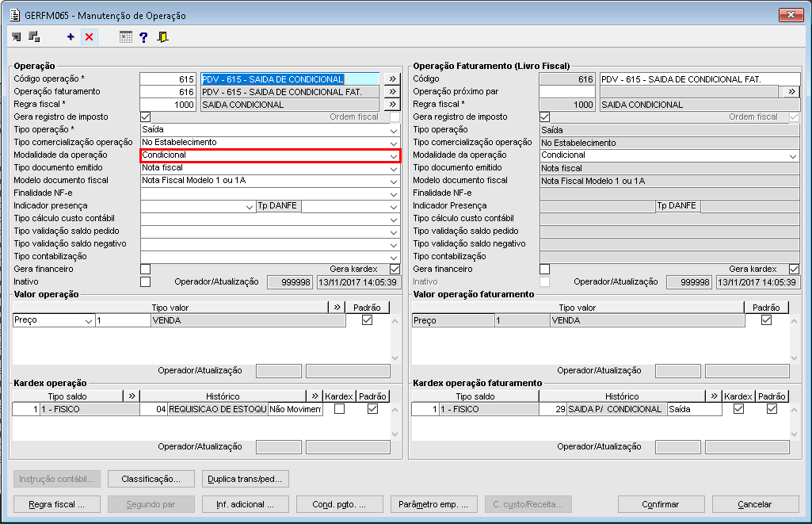
Task: Click the yellow door exit icon
Action: 162,36
